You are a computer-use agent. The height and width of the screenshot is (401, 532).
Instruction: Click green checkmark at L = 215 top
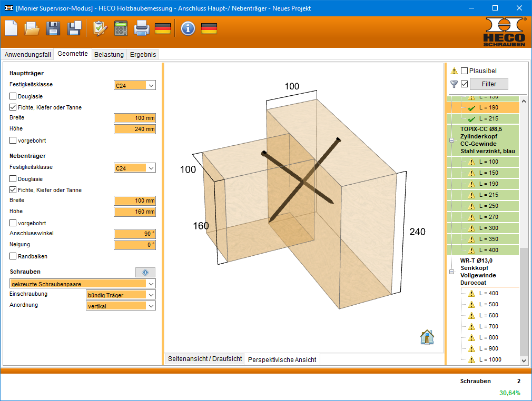tap(471, 119)
